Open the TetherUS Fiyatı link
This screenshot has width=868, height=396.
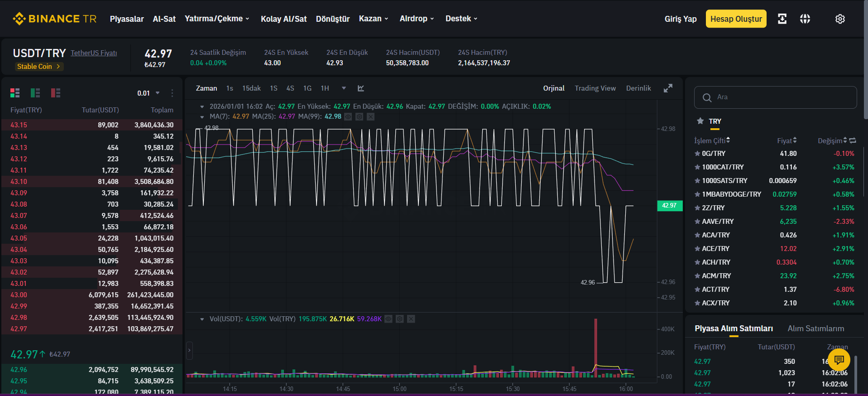pyautogui.click(x=94, y=53)
